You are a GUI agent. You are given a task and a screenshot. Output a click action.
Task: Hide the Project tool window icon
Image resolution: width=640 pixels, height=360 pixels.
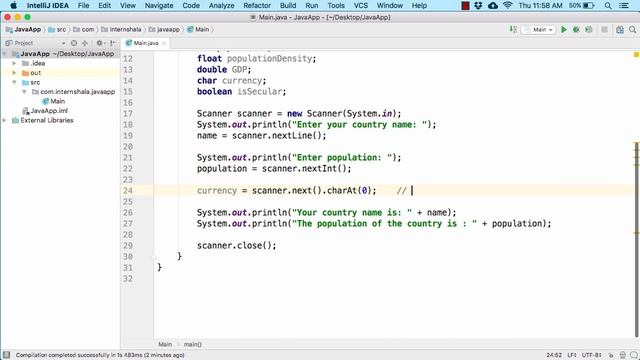113,43
